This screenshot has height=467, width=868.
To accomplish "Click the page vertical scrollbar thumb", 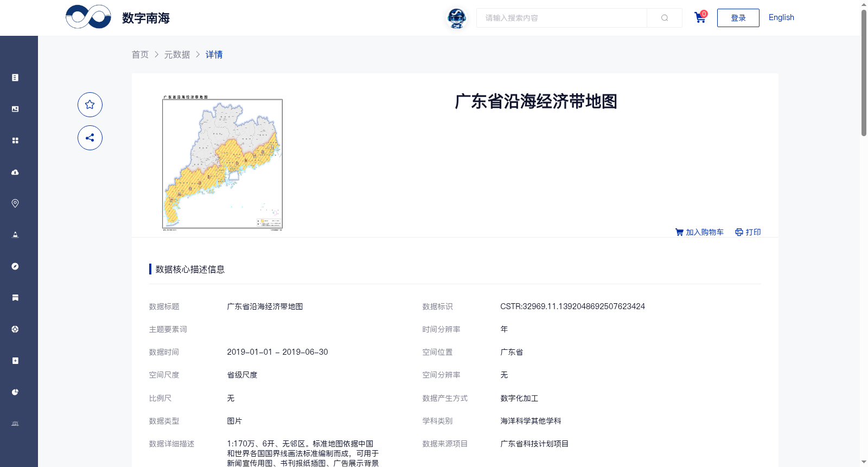I will tap(864, 72).
